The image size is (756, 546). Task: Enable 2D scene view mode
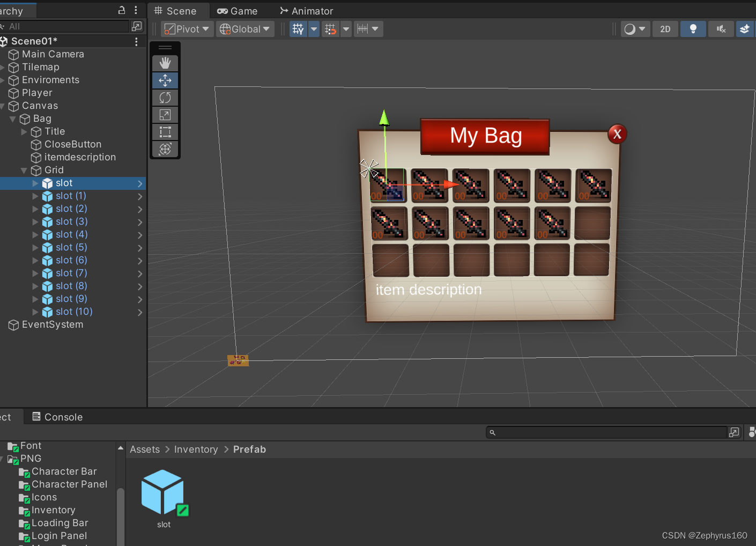coord(665,29)
